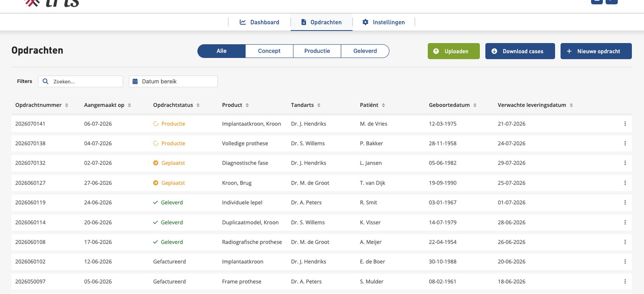Screen dimensions: 644x294
Task: Click birthdate 14-07-1979
Action: click(x=443, y=222)
